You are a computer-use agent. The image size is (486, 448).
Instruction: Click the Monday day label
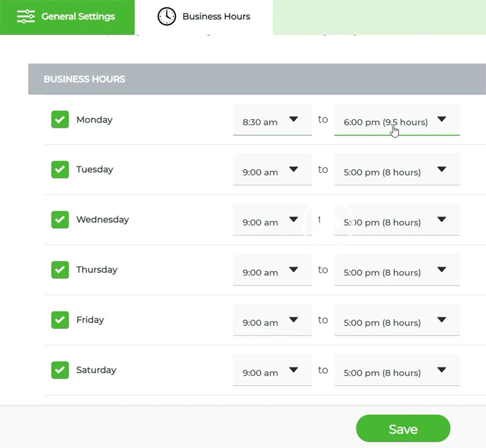94,120
